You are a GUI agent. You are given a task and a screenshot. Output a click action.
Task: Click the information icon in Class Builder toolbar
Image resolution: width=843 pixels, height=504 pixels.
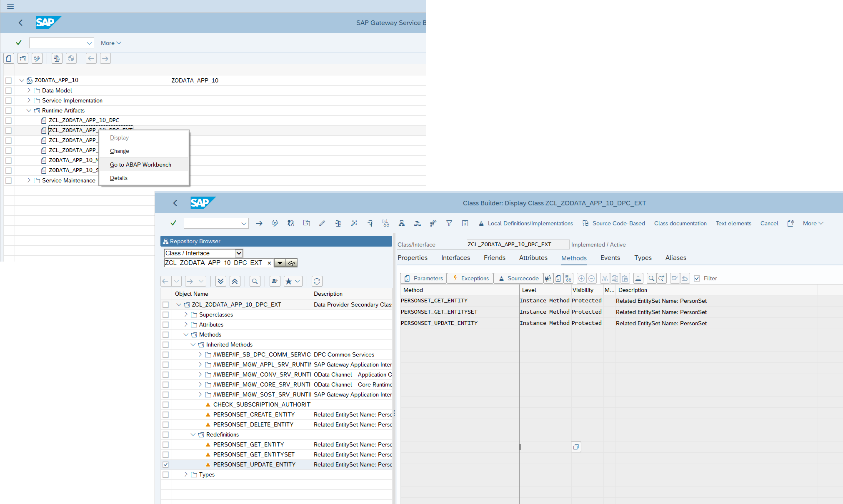click(465, 223)
